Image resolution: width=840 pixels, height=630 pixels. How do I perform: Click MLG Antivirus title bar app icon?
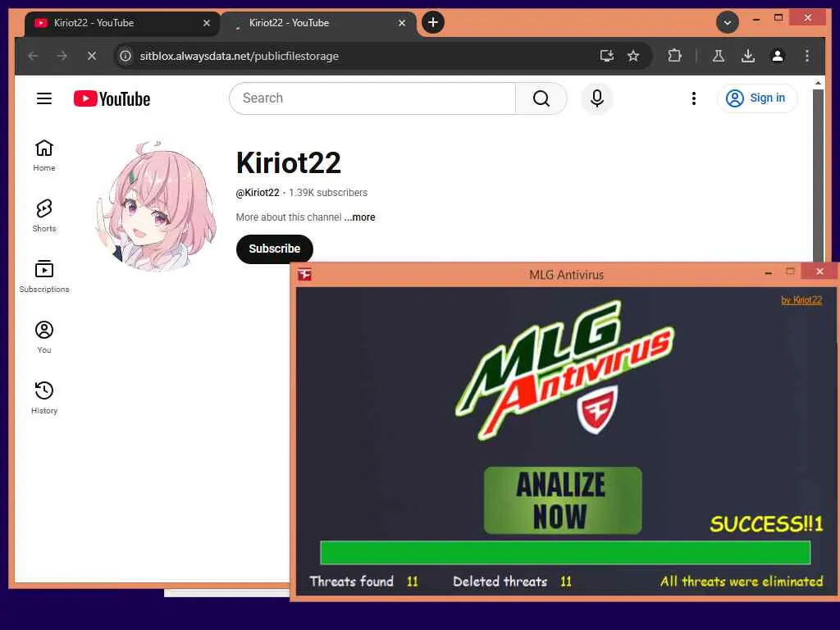[305, 275]
